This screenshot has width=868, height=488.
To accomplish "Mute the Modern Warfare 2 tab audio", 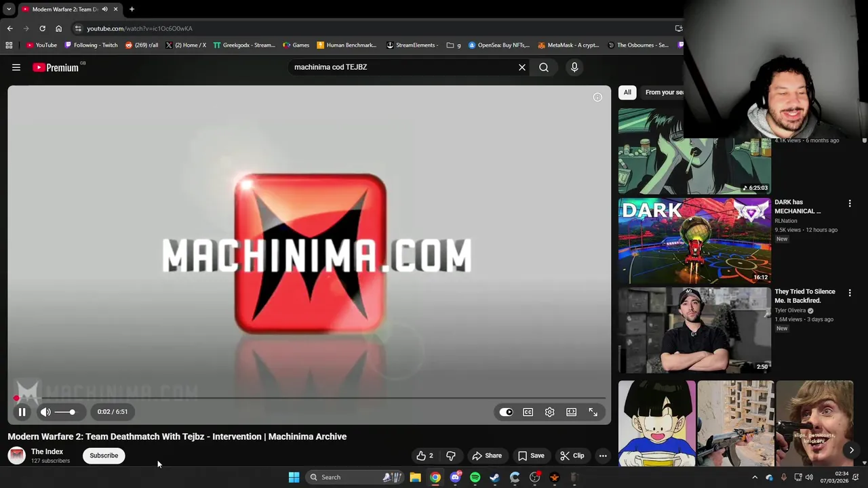I will coord(104,9).
